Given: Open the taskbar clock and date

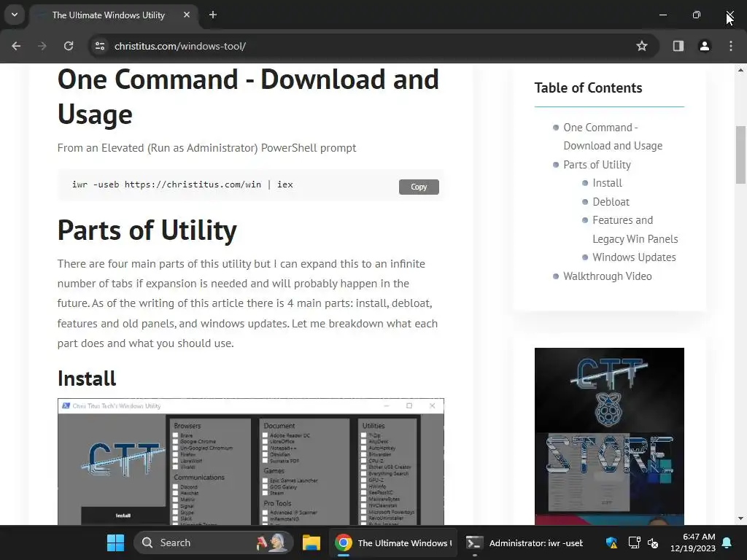Looking at the screenshot, I should [693, 542].
